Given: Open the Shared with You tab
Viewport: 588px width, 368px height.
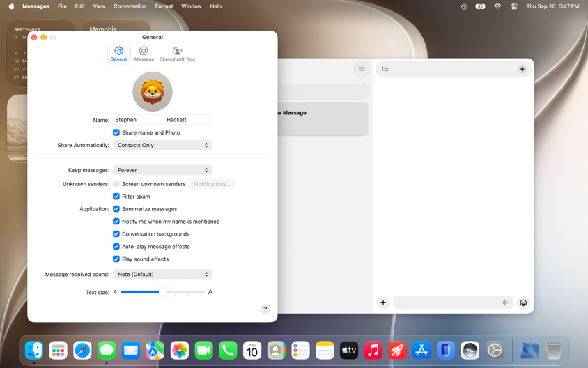Looking at the screenshot, I should [x=177, y=54].
